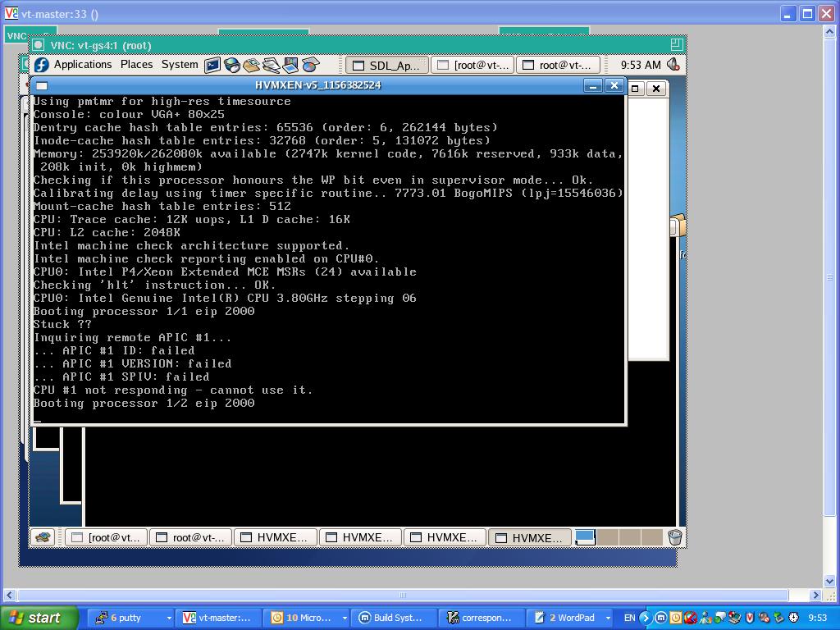
Task: Select the first workspace in workspace switcher
Action: 585,537
